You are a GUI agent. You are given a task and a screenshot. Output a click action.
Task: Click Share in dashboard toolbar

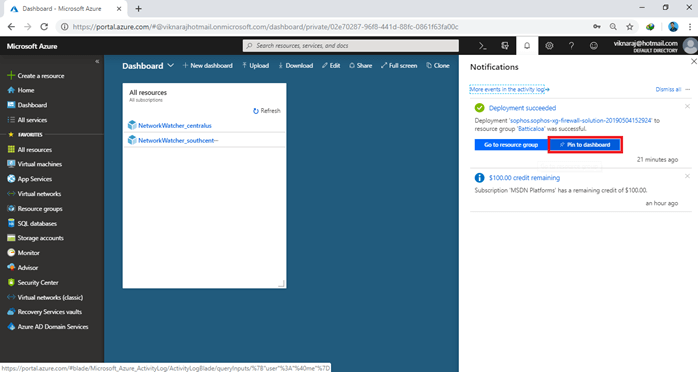361,65
